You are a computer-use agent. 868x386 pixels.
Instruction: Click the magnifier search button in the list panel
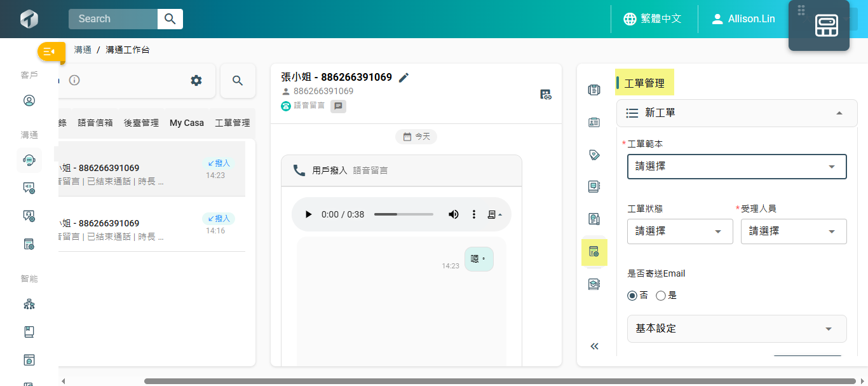point(238,81)
